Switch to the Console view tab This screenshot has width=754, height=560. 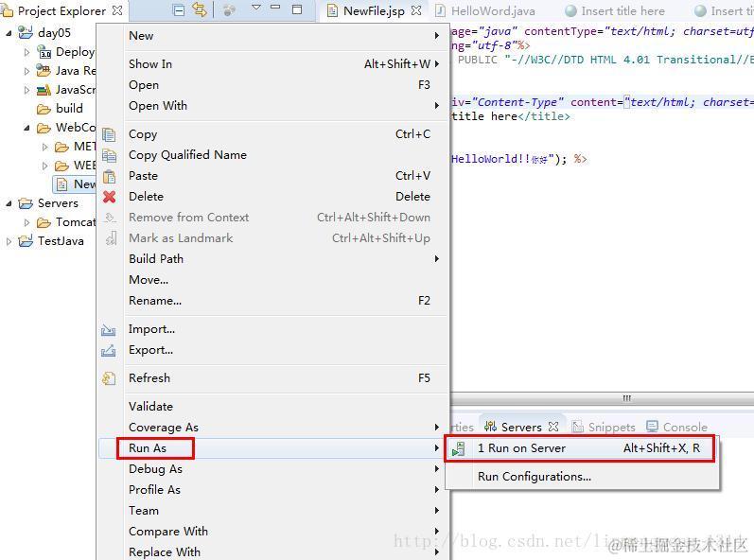[x=677, y=427]
